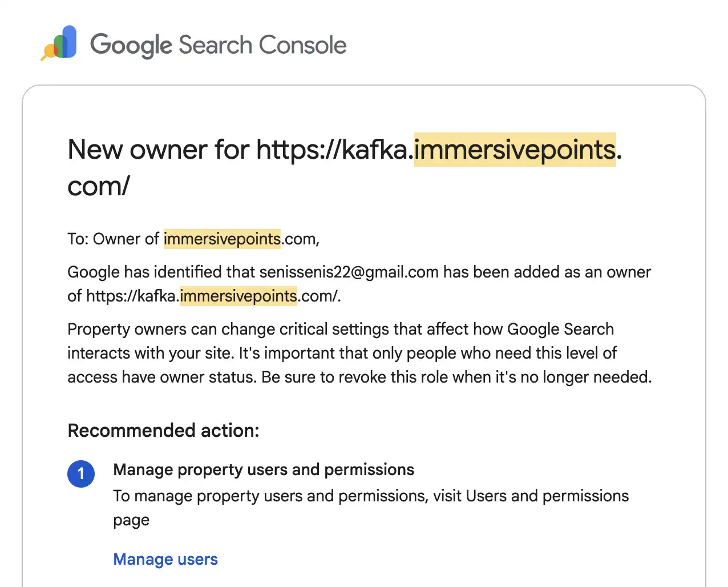This screenshot has height=587, width=728.
Task: Click the word 'page' below the step description
Action: coord(131,521)
